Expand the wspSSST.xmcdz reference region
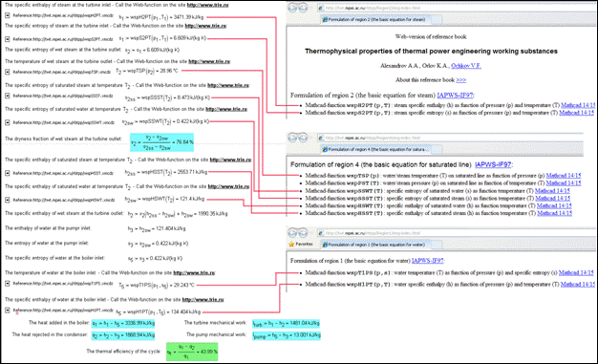Image resolution: width=598 pixels, height=364 pixels. click(8, 96)
